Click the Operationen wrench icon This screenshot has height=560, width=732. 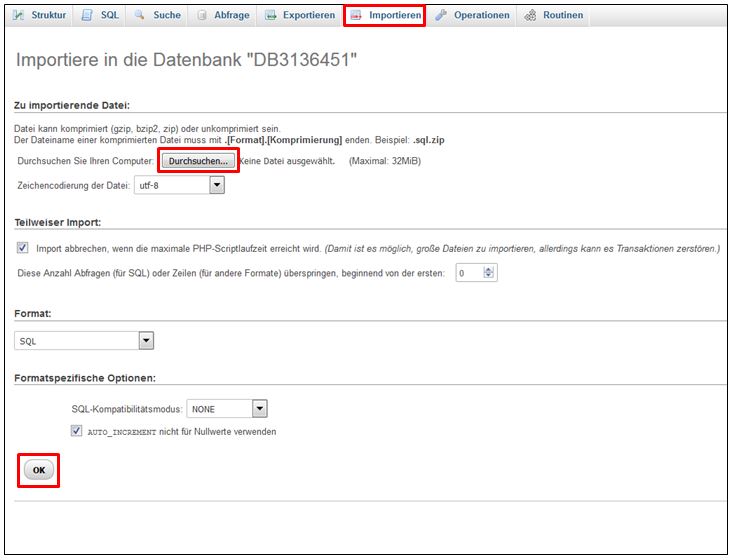(441, 15)
